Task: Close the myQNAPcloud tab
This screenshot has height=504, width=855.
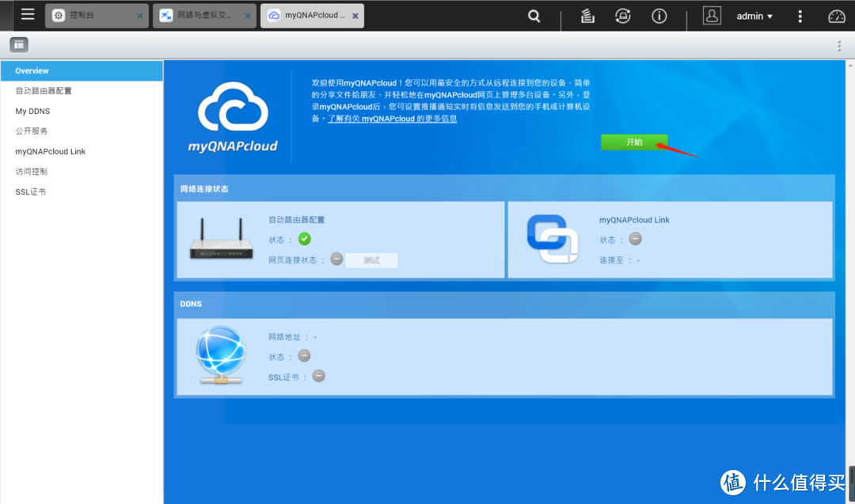Action: click(x=355, y=17)
